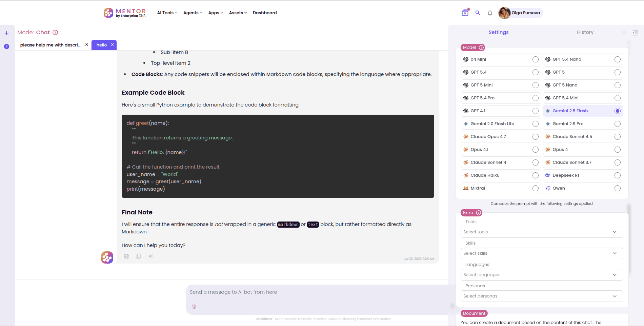Pick the Opus 4 model
Screen dimensions: 644x326
pyautogui.click(x=583, y=150)
